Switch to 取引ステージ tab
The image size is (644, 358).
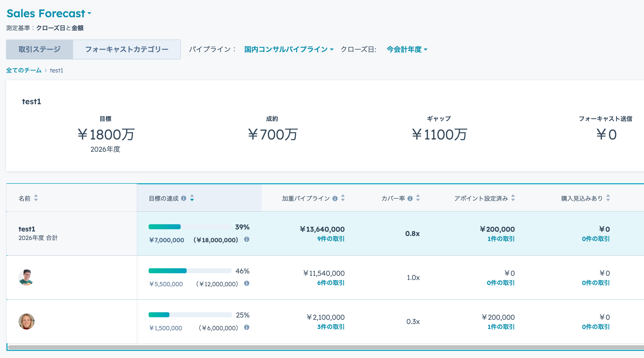point(40,49)
